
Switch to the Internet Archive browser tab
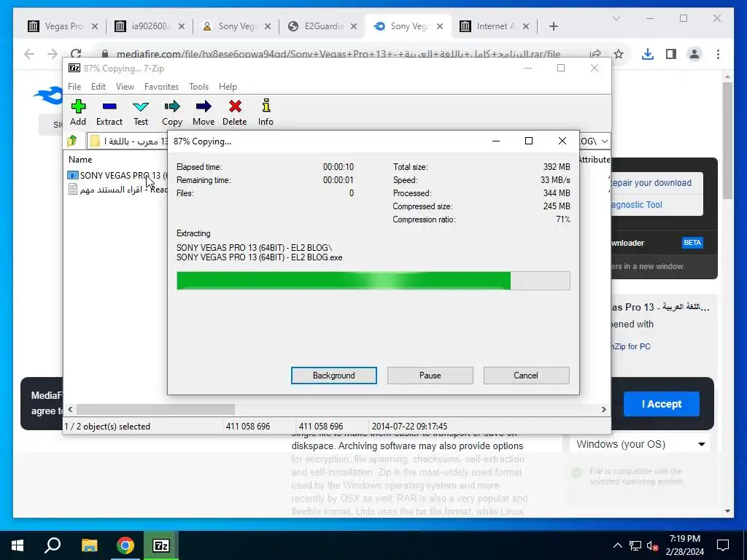(495, 26)
